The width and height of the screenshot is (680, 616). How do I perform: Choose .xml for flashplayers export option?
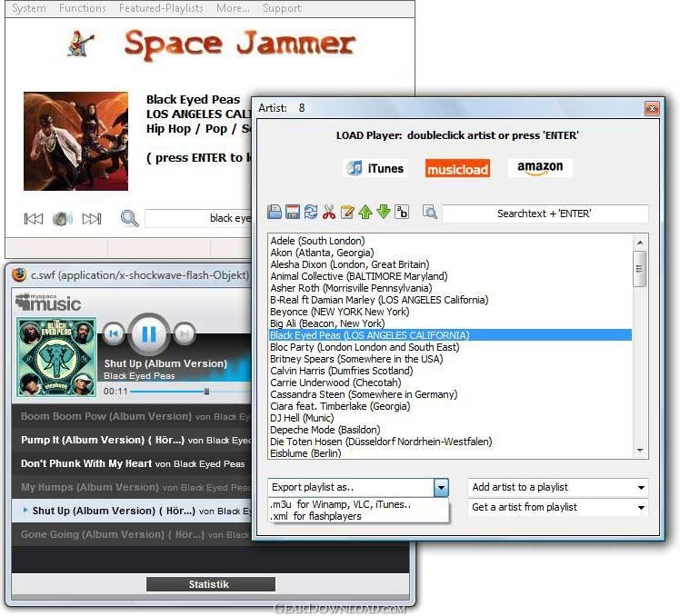[358, 516]
